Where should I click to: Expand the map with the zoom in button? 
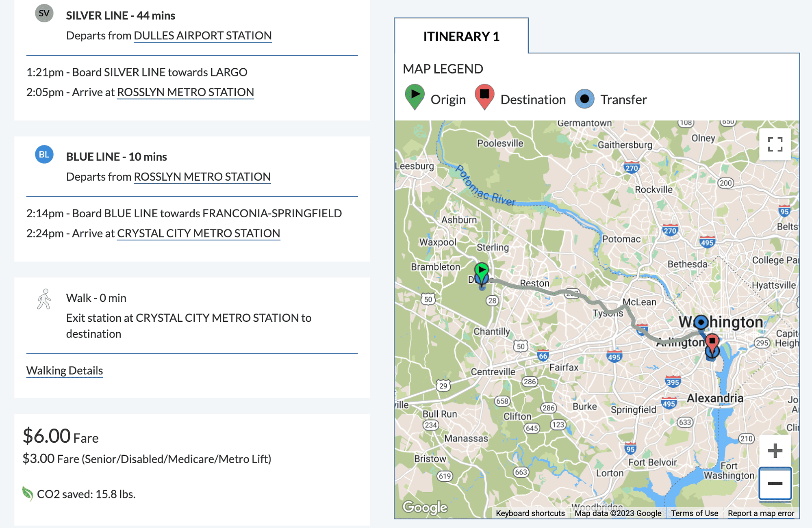pos(775,450)
